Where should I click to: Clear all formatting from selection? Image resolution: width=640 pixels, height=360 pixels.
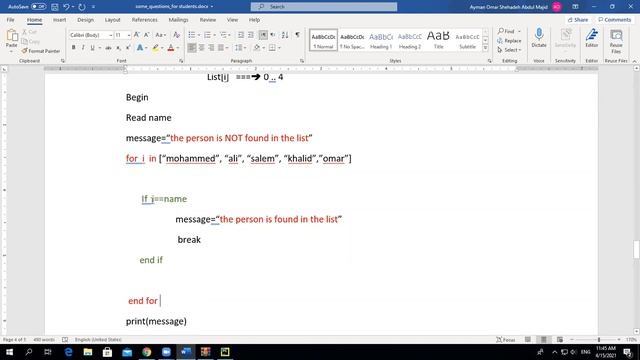point(176,35)
